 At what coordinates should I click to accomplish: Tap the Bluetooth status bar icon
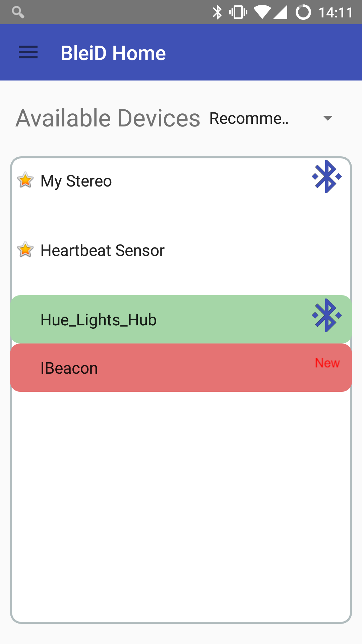(x=217, y=12)
